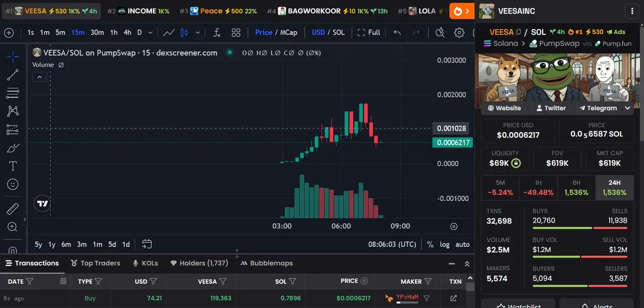Click the timezone clock 08:06:03 (UTC)
Image resolution: width=644 pixels, height=308 pixels.
(392, 244)
